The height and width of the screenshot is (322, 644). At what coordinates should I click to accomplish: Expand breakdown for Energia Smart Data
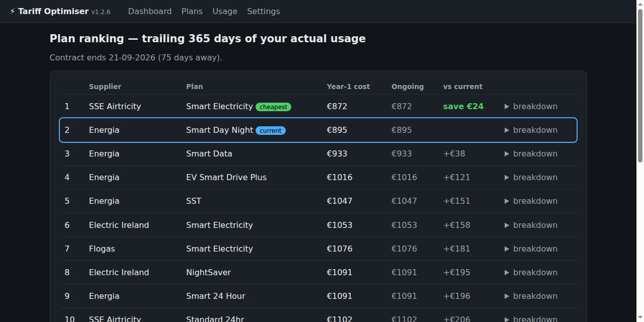coord(531,153)
